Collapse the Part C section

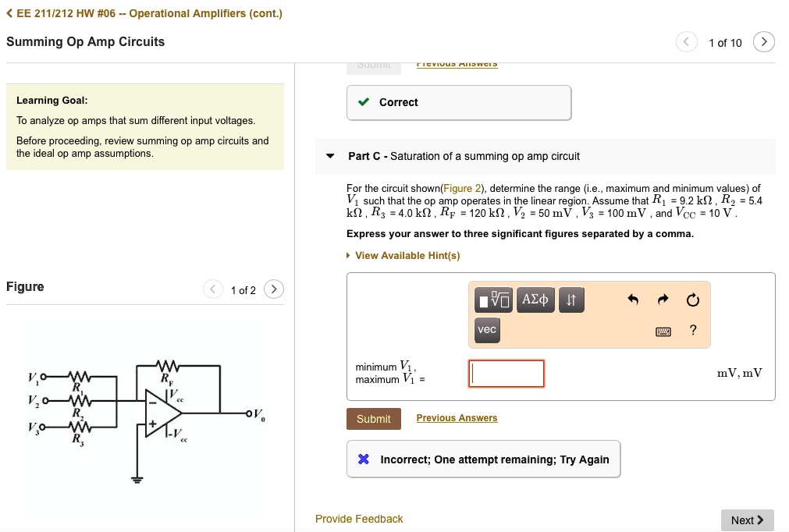tap(329, 156)
